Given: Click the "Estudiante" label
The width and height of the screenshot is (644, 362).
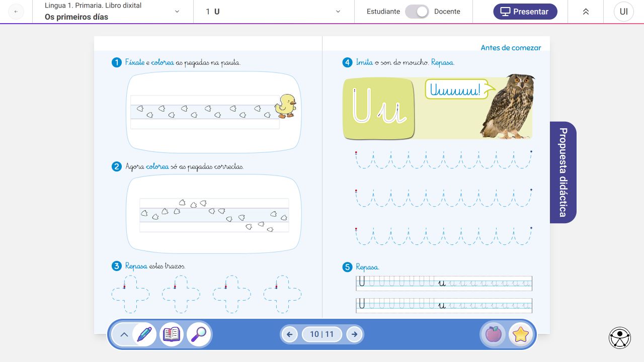Looking at the screenshot, I should click(383, 12).
